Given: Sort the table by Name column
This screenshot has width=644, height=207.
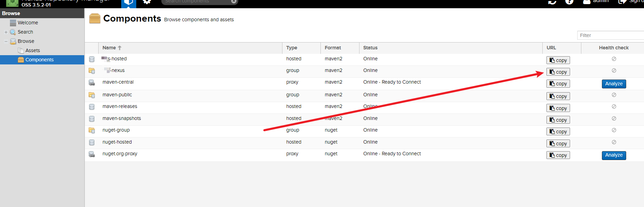Looking at the screenshot, I should pyautogui.click(x=109, y=48).
